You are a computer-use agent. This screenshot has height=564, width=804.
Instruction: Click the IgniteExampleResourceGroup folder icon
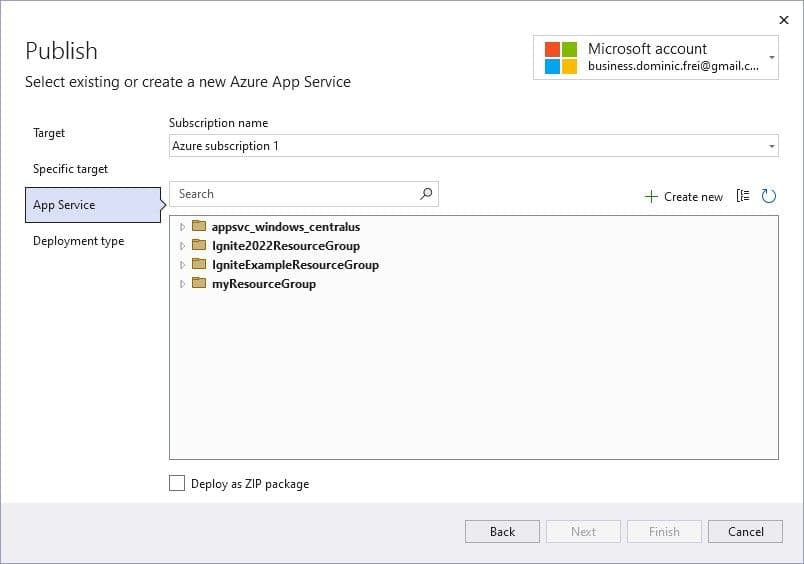coord(199,265)
